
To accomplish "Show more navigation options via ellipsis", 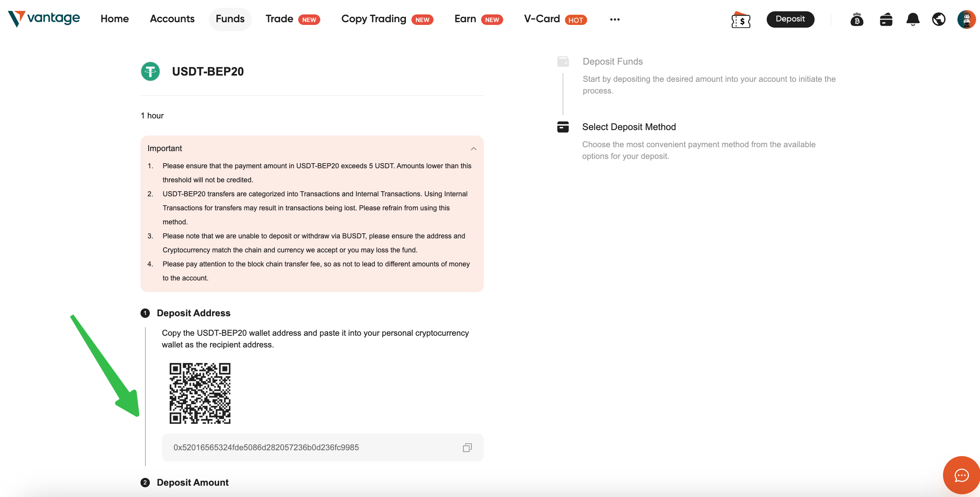I will point(615,19).
